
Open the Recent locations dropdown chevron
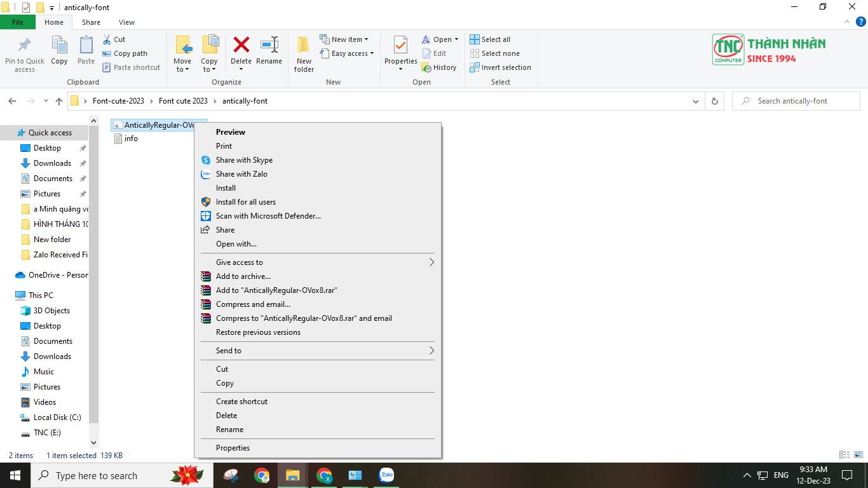(46, 101)
